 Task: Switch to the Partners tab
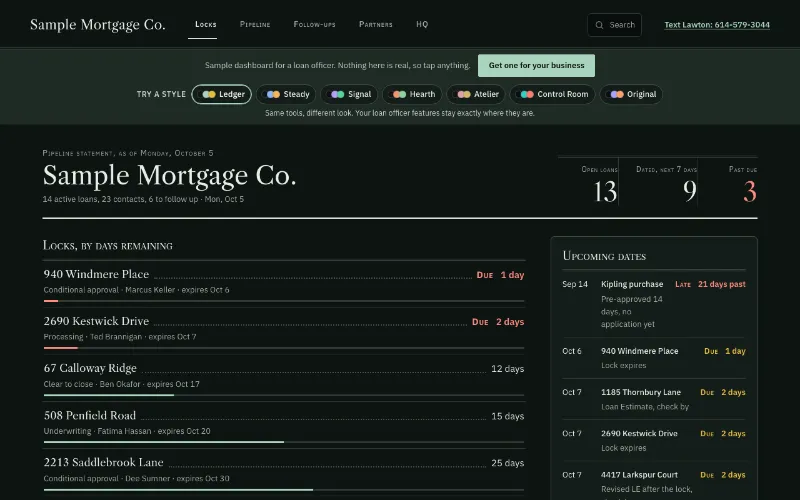tap(376, 24)
